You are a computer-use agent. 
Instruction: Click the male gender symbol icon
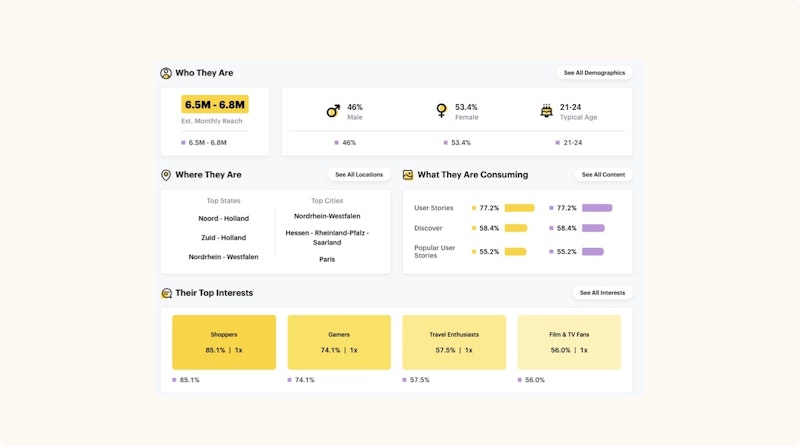(x=333, y=111)
